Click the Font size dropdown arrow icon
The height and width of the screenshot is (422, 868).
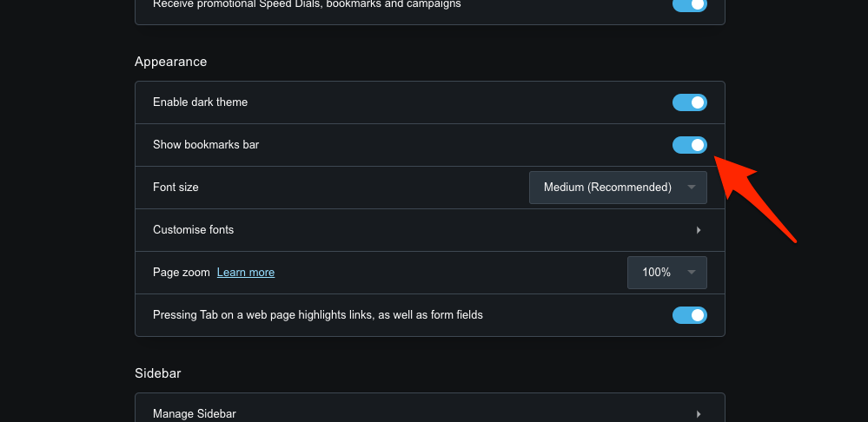tap(692, 188)
